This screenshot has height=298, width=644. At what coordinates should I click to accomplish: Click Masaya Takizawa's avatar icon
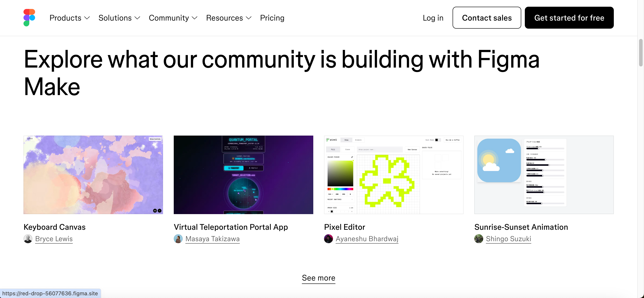pos(178,239)
